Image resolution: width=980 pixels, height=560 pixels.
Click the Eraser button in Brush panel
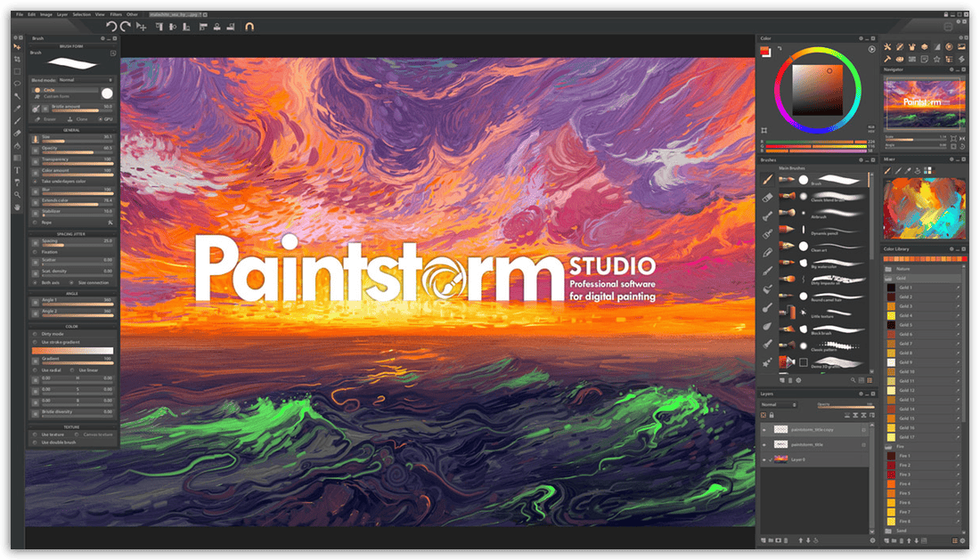[x=45, y=118]
